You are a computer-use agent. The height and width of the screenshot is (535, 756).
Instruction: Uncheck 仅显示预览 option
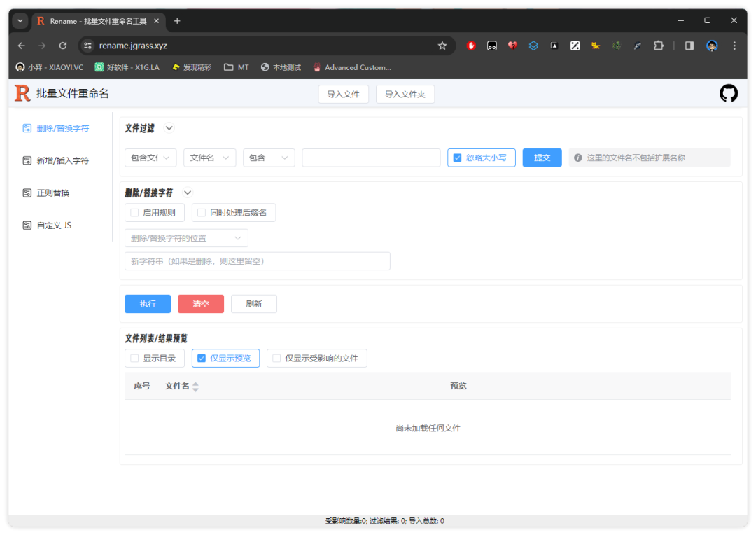coord(202,359)
